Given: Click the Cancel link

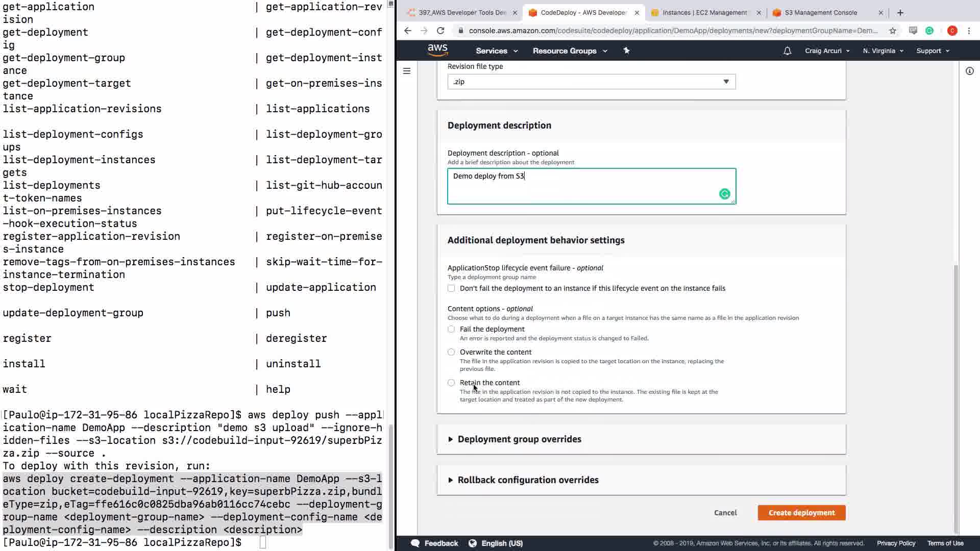Looking at the screenshot, I should [725, 513].
